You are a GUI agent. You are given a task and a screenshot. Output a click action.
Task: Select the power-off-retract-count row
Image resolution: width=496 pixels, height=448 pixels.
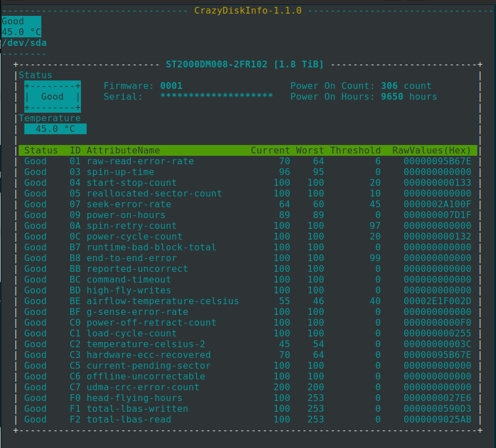(247, 322)
